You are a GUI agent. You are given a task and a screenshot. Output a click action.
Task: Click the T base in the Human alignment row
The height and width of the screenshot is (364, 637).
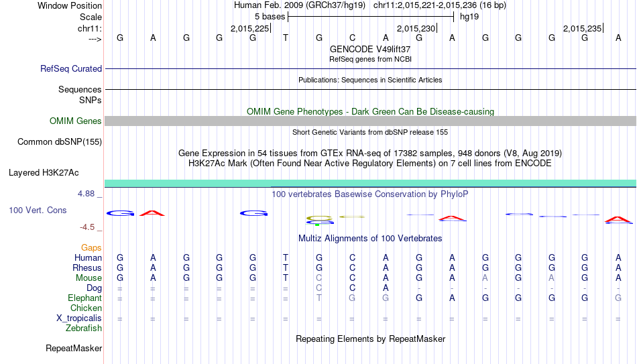click(x=286, y=257)
